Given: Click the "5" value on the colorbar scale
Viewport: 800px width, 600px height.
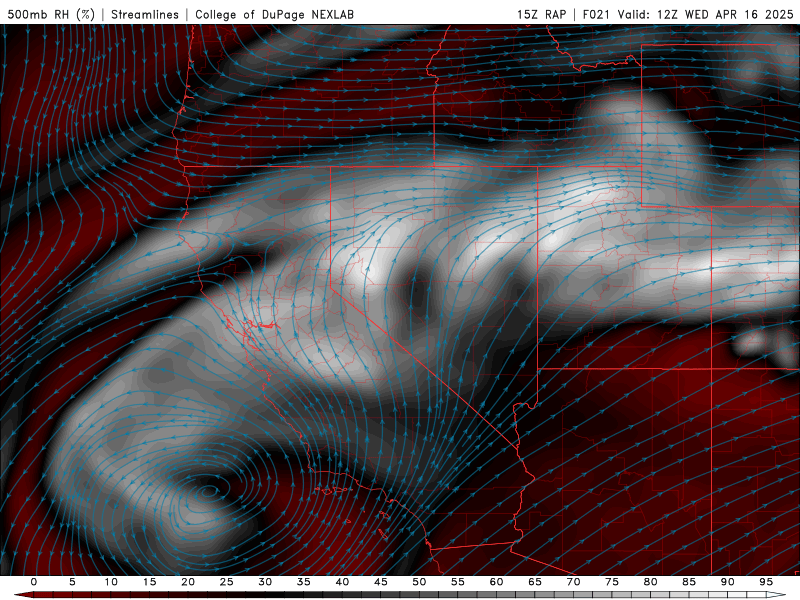Looking at the screenshot, I should coord(72,582).
